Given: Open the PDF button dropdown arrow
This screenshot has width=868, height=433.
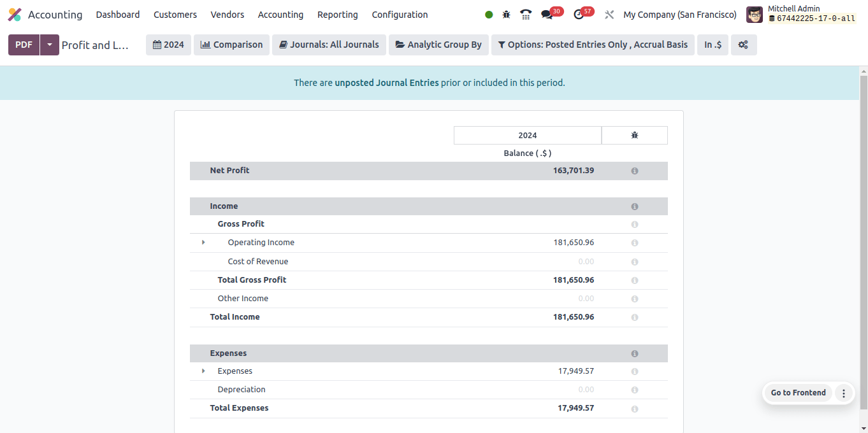Looking at the screenshot, I should (x=50, y=45).
